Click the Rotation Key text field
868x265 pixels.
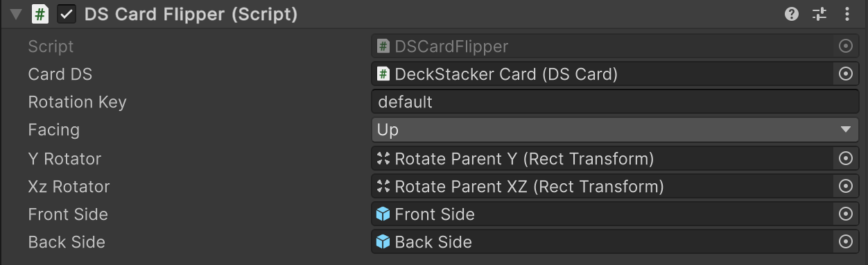[x=615, y=102]
